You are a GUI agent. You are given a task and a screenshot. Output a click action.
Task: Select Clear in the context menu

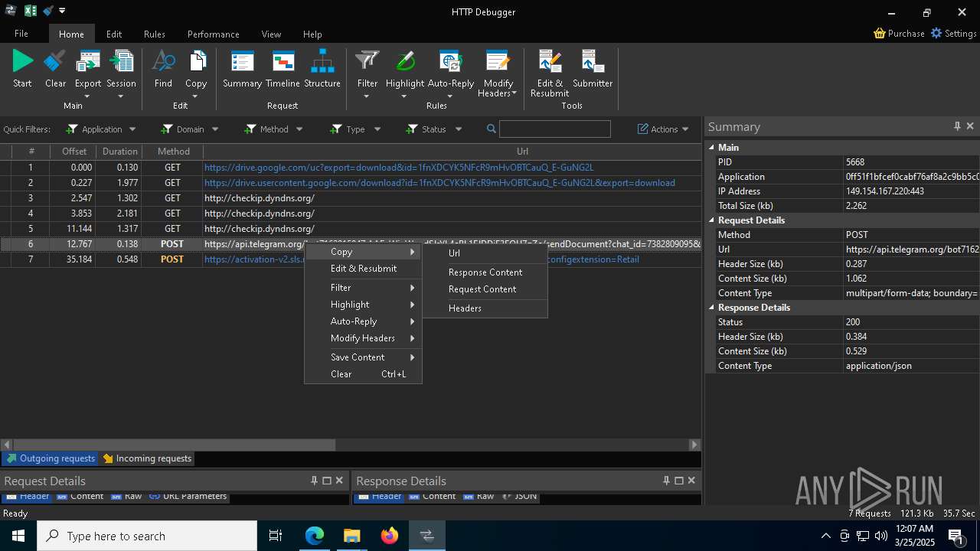(364, 374)
